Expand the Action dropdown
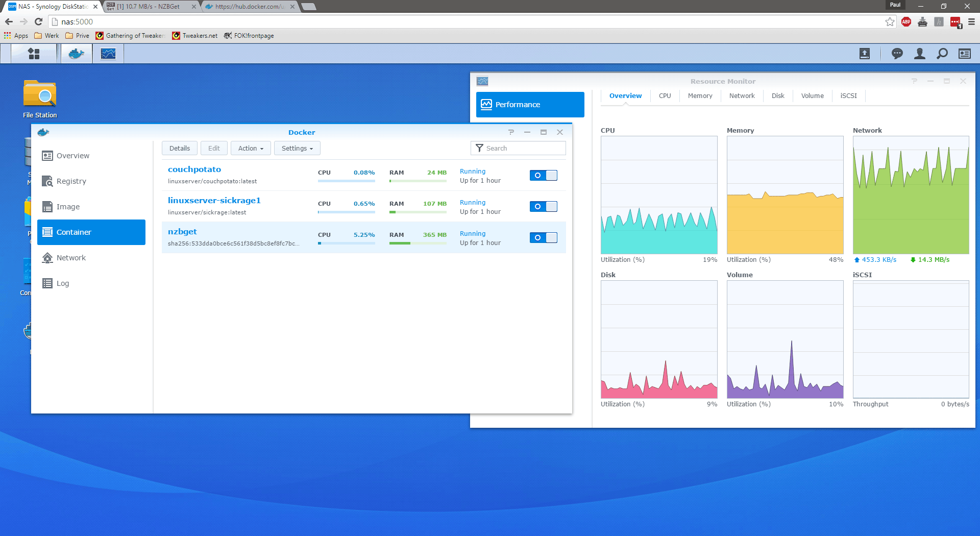Image resolution: width=980 pixels, height=536 pixels. 251,148
